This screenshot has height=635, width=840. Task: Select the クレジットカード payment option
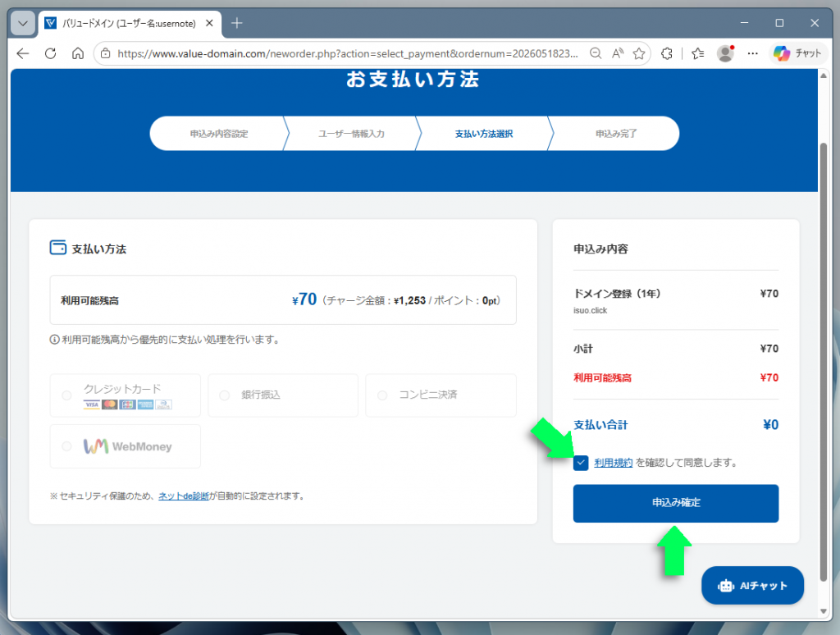pos(126,395)
